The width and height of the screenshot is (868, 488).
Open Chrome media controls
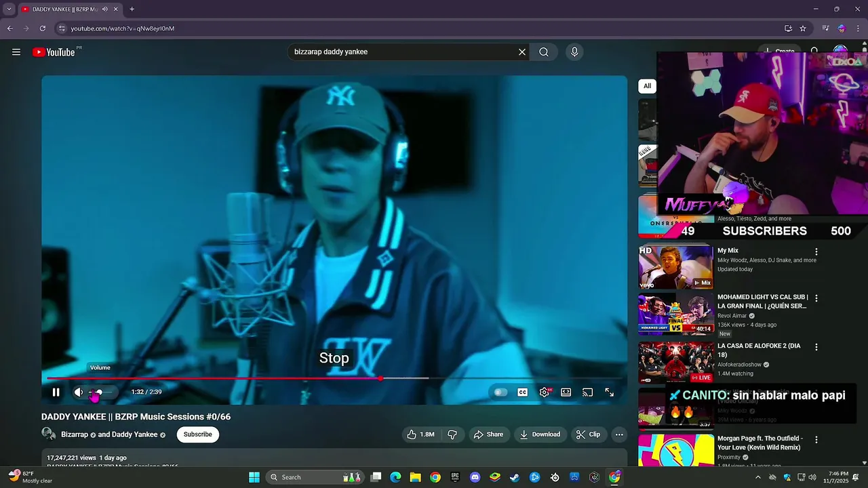coord(825,28)
